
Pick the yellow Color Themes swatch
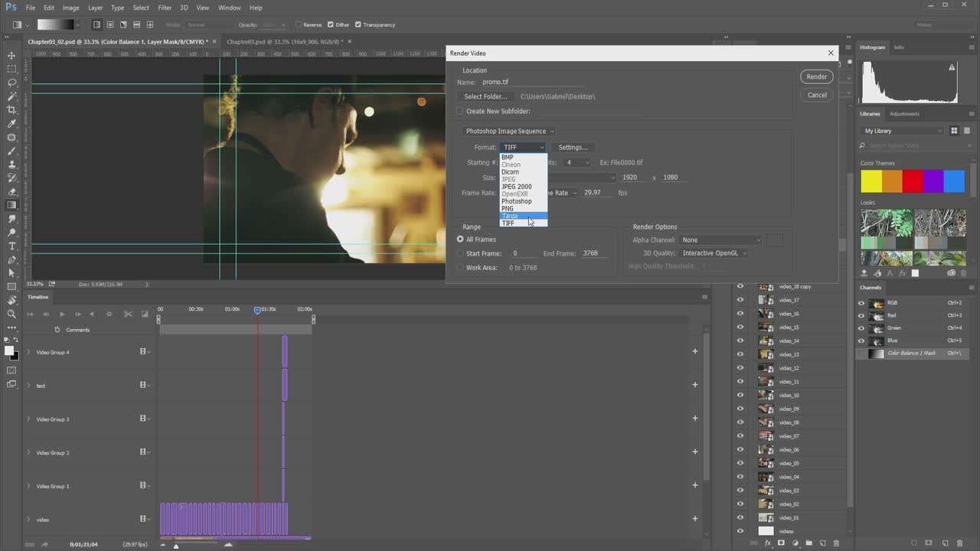[871, 181]
